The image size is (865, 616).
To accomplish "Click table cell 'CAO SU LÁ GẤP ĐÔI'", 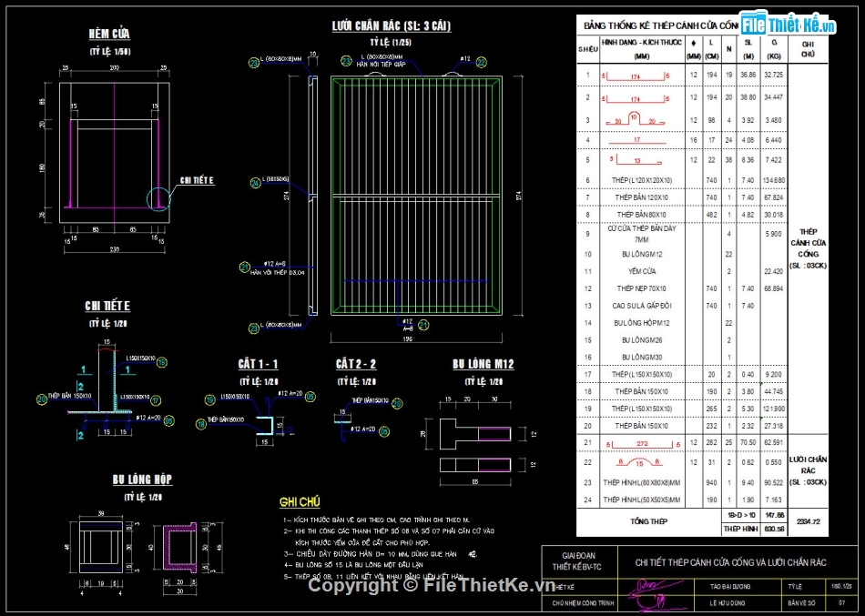I will pos(642,306).
